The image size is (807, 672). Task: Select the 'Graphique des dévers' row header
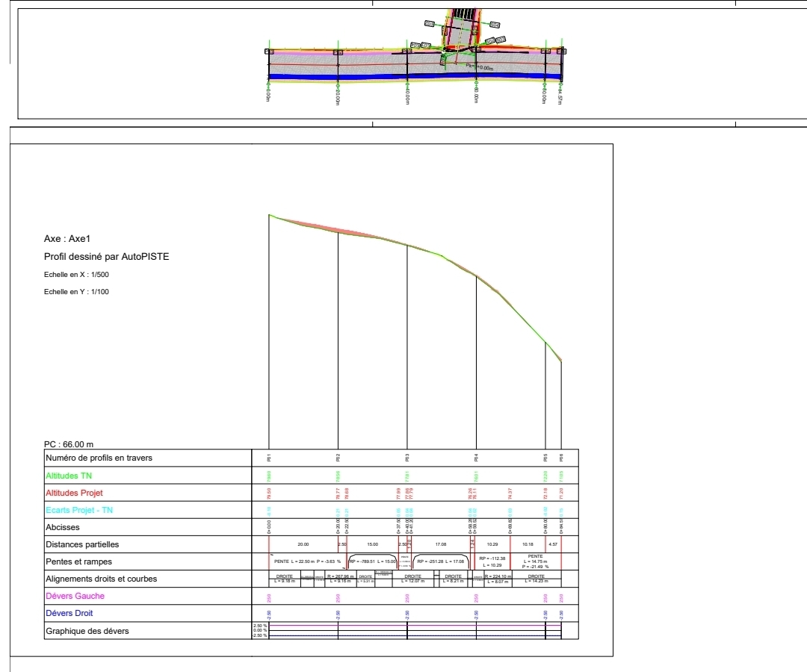[87, 631]
